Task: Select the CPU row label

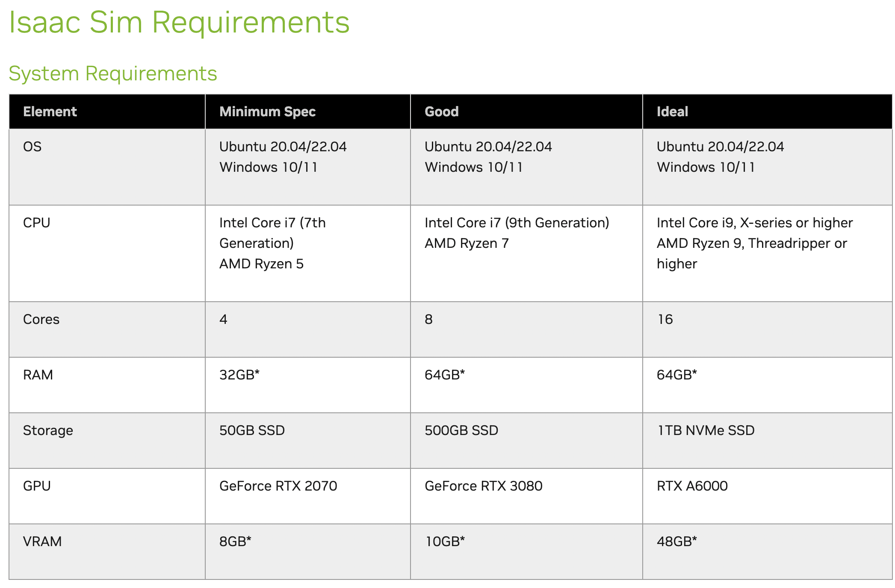Action: pyautogui.click(x=37, y=223)
